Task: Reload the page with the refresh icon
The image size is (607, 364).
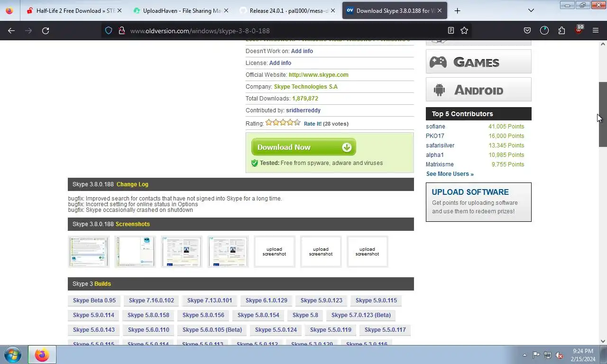Action: tap(46, 30)
